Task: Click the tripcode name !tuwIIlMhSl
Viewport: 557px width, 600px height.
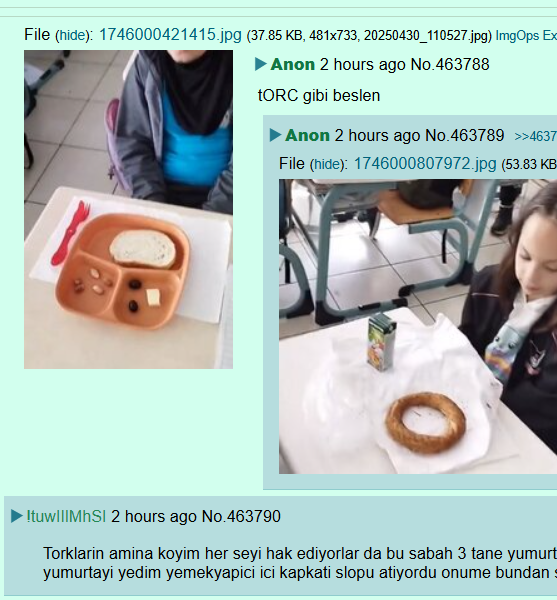Action: (x=66, y=516)
